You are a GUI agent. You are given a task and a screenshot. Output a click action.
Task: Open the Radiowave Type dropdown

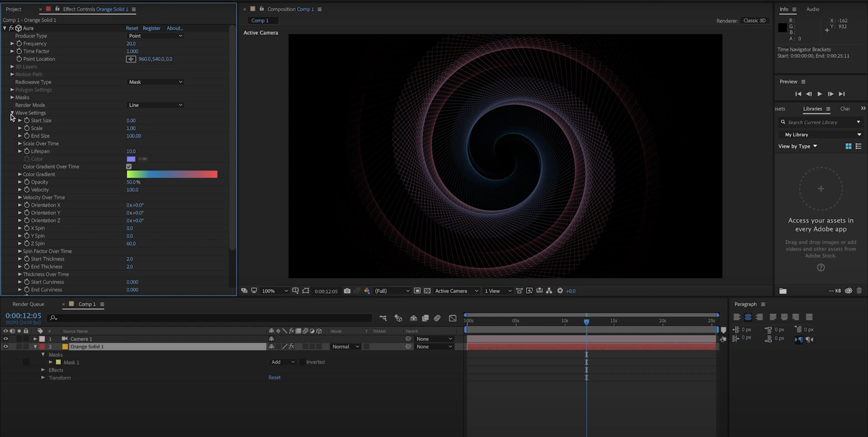pos(155,82)
